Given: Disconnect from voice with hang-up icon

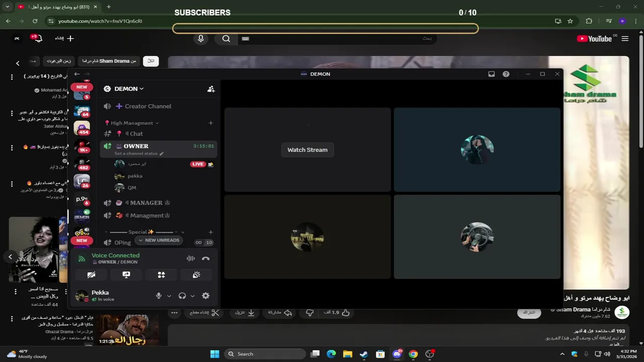Looking at the screenshot, I should tap(205, 258).
